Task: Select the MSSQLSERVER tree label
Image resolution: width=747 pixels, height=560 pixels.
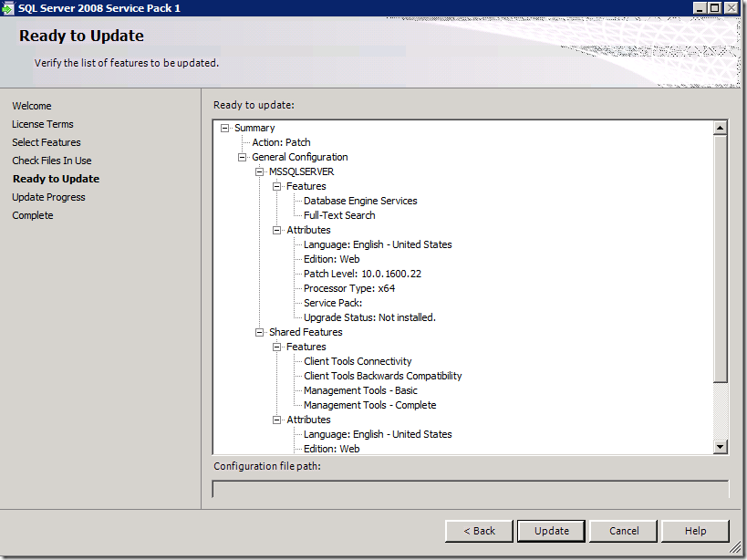Action: click(x=302, y=171)
